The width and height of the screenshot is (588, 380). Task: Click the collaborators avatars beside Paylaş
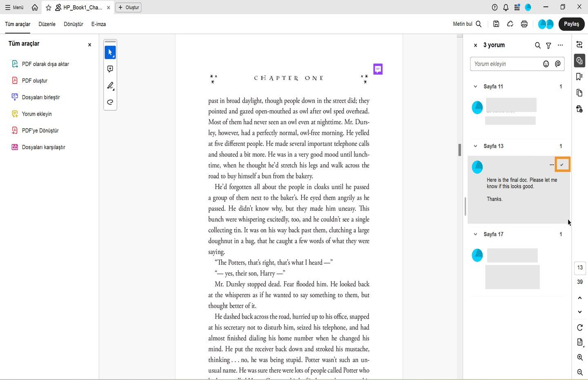[x=546, y=24]
